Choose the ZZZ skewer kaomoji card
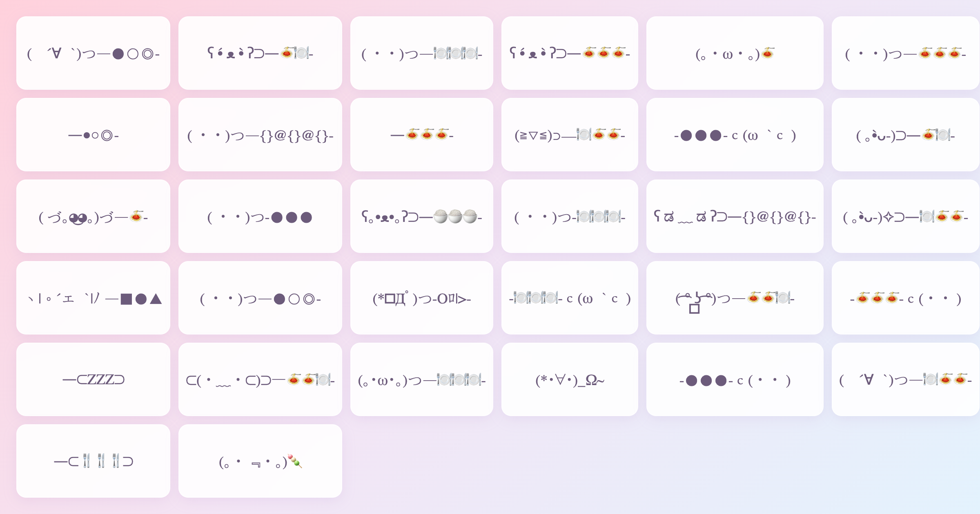Viewport: 980px width, 514px height. tap(93, 379)
